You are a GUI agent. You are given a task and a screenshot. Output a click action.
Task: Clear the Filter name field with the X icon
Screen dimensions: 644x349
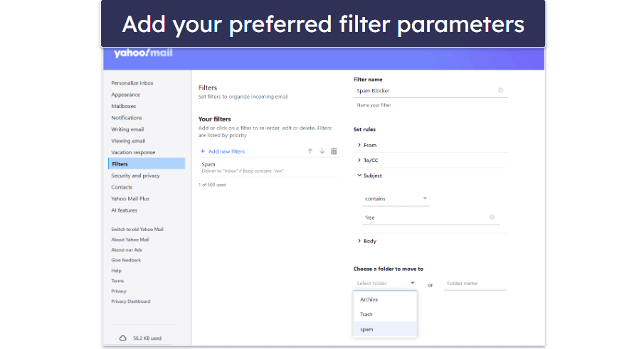tap(500, 90)
